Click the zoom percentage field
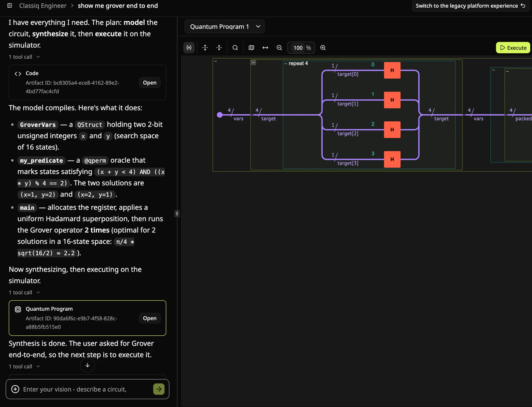This screenshot has height=407, width=532. (x=301, y=48)
